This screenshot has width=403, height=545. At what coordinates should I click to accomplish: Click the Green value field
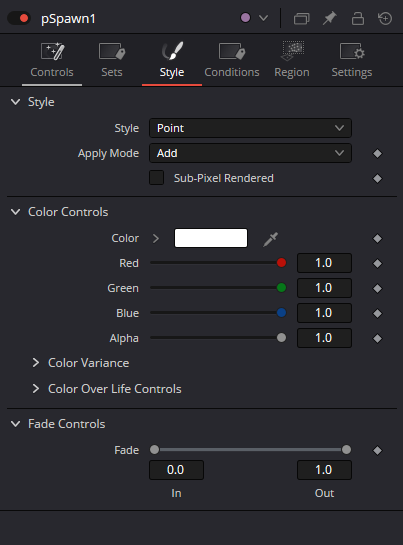coord(324,288)
